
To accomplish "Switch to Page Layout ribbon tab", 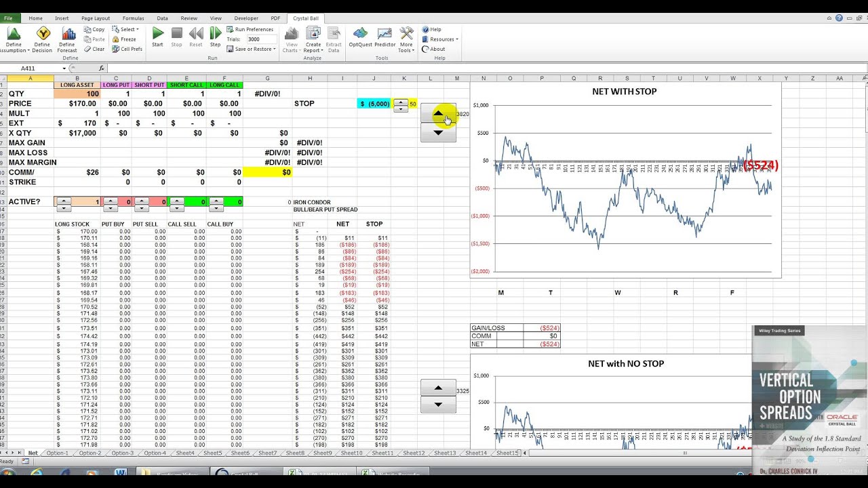I will point(96,18).
